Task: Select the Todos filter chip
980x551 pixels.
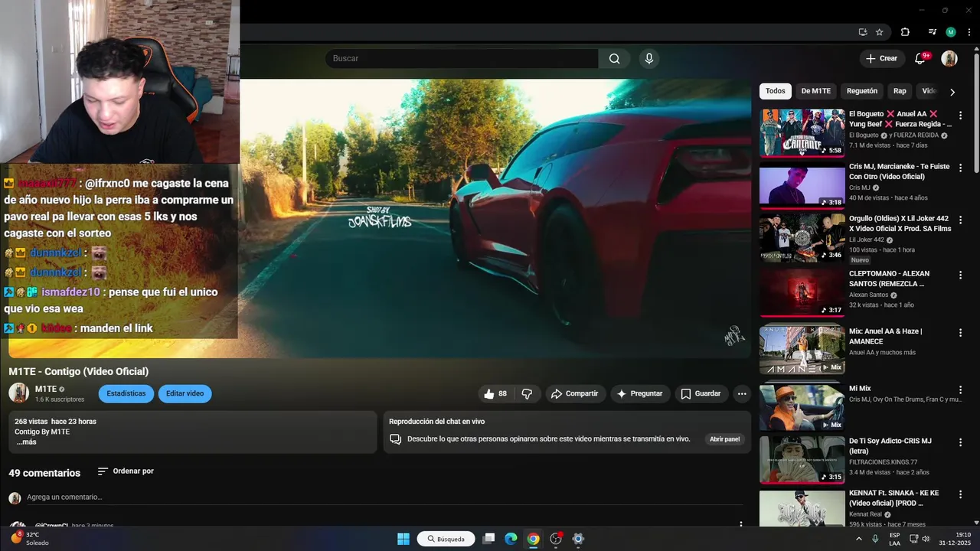Action: click(x=776, y=91)
